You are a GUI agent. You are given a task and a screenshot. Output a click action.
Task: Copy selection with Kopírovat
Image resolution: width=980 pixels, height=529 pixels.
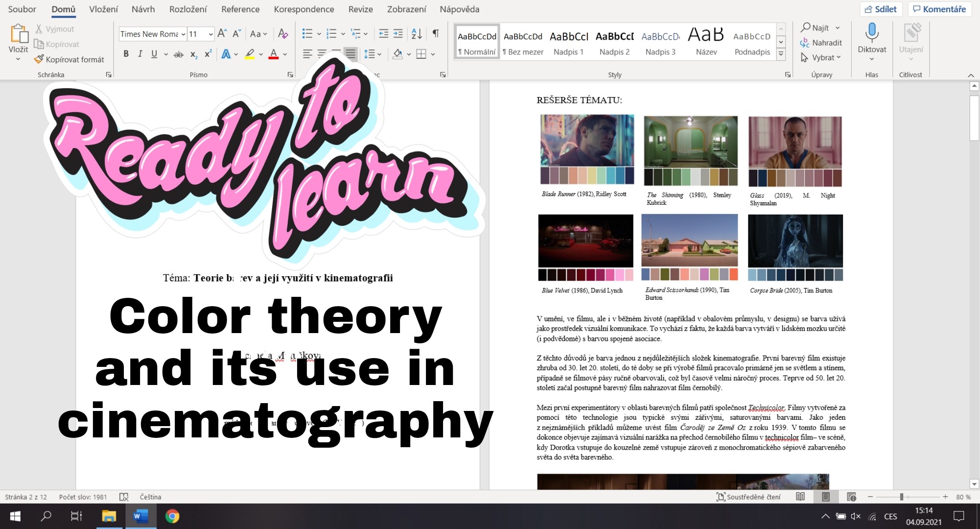56,44
